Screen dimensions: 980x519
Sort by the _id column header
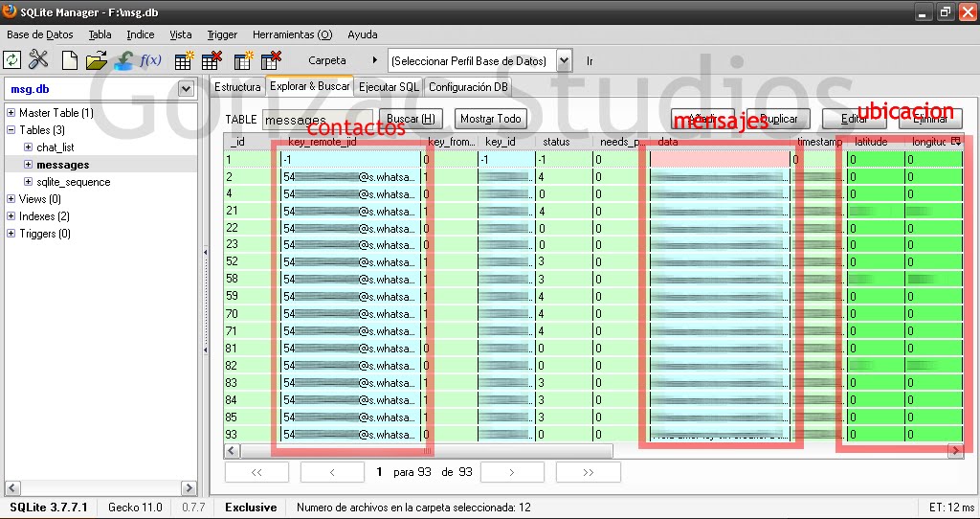(x=252, y=142)
